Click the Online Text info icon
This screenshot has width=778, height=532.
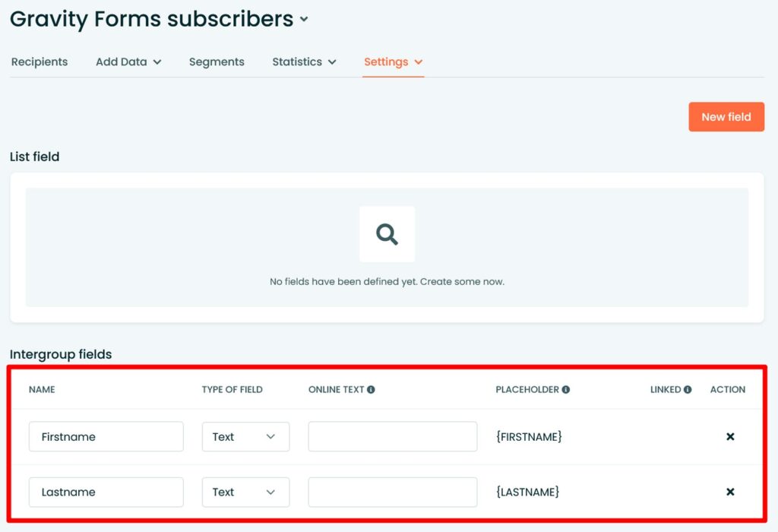(x=371, y=389)
